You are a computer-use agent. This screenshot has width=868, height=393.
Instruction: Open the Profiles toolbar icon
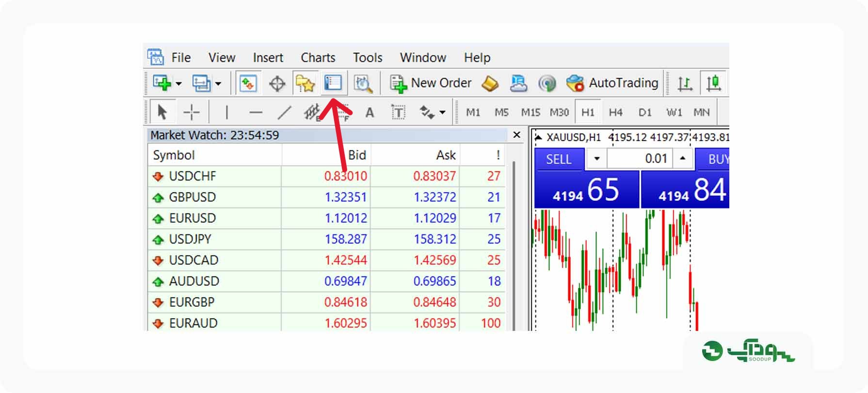[201, 83]
